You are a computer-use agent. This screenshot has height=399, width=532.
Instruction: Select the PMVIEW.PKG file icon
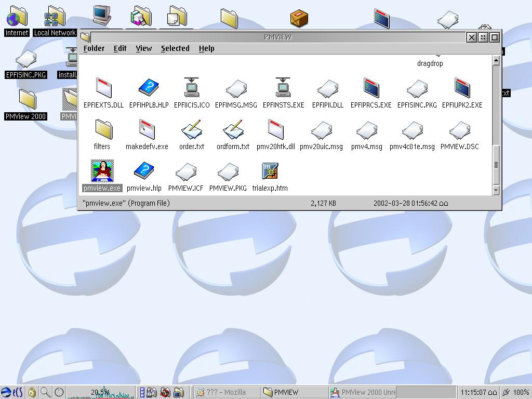coord(228,171)
